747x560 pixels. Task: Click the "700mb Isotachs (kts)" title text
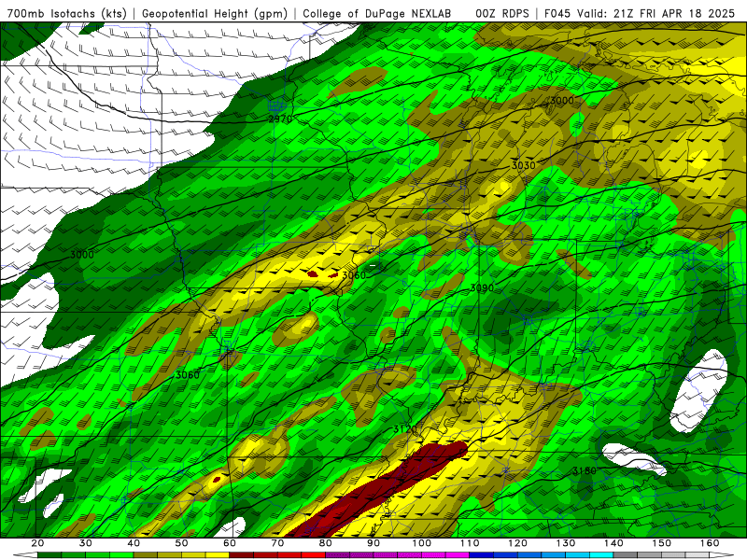coord(67,13)
